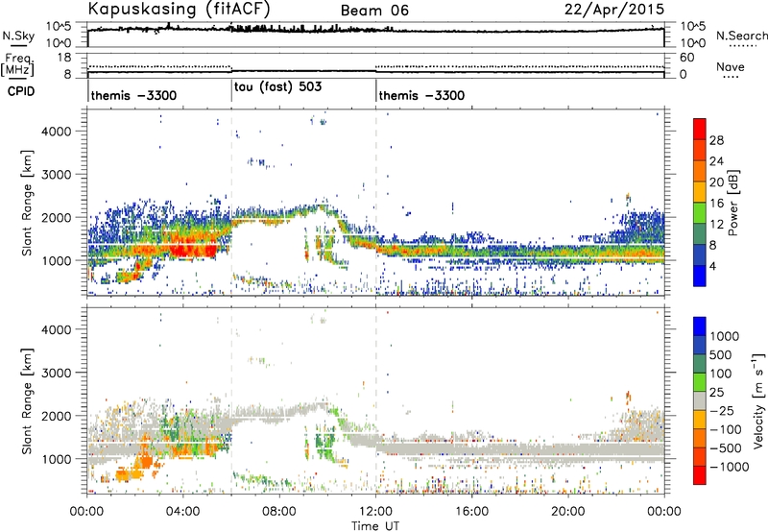Image resolution: width=768 pixels, height=532 pixels.
Task: Click the '12:00' time axis label
Action: [375, 512]
